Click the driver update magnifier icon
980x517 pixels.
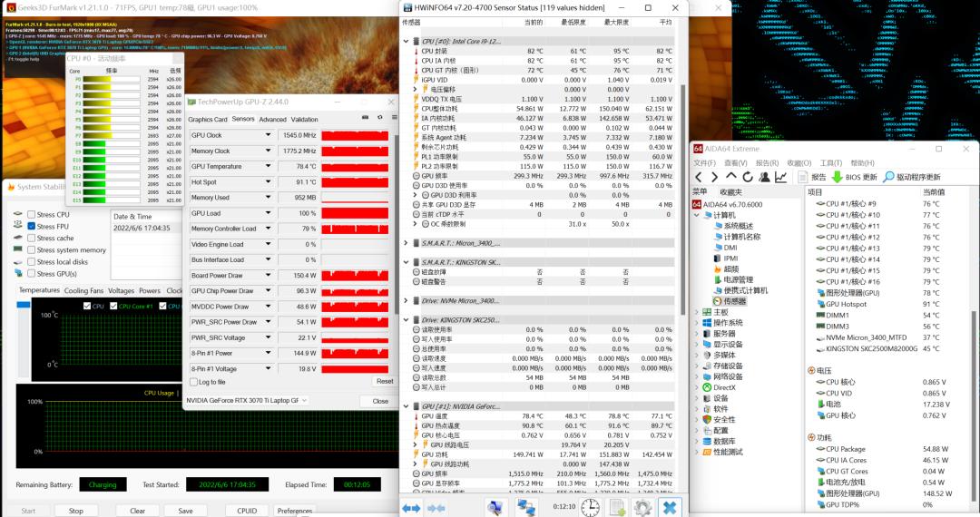pos(889,177)
